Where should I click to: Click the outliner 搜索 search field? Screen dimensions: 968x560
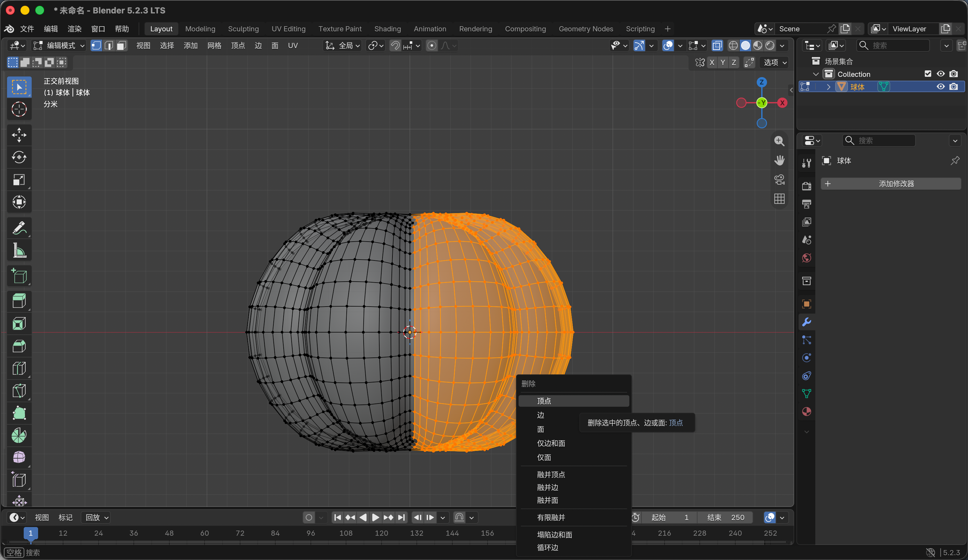pos(893,46)
